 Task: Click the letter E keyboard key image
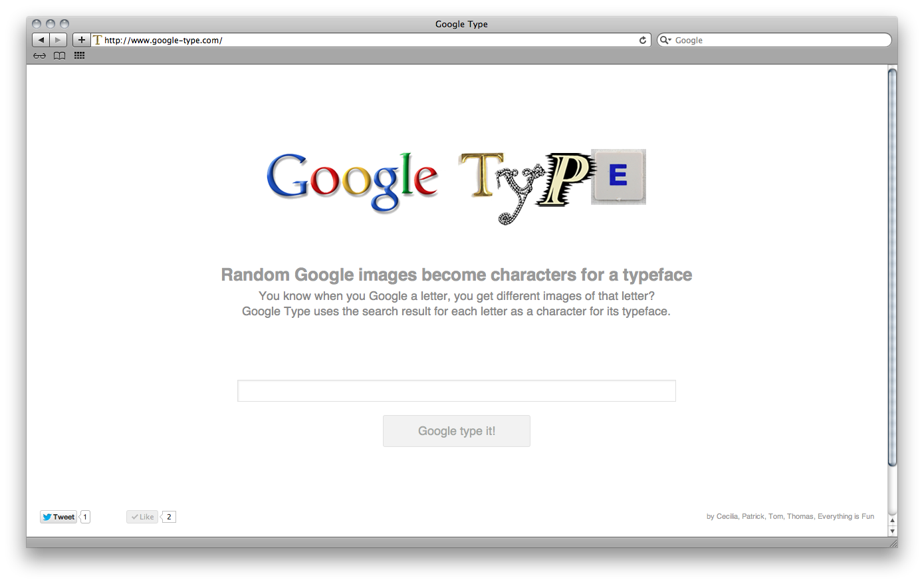[x=618, y=176]
